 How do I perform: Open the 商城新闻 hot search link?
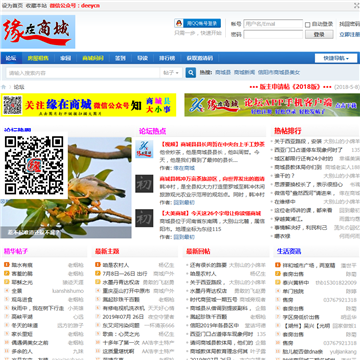244,72
